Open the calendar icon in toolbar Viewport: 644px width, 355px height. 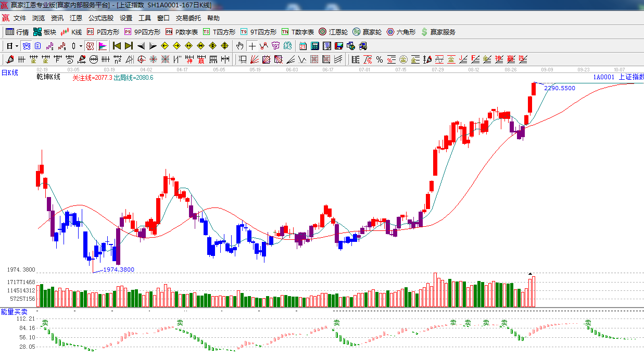click(x=302, y=46)
